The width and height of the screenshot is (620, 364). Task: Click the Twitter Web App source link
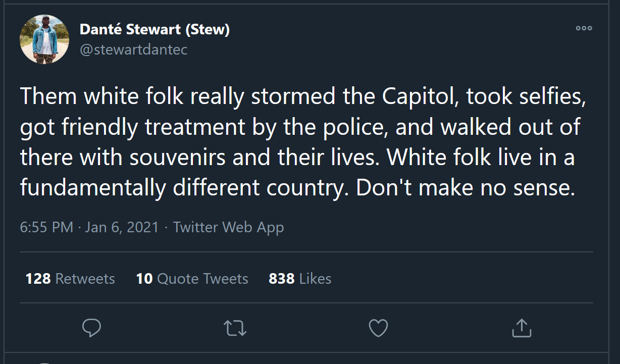(x=228, y=227)
